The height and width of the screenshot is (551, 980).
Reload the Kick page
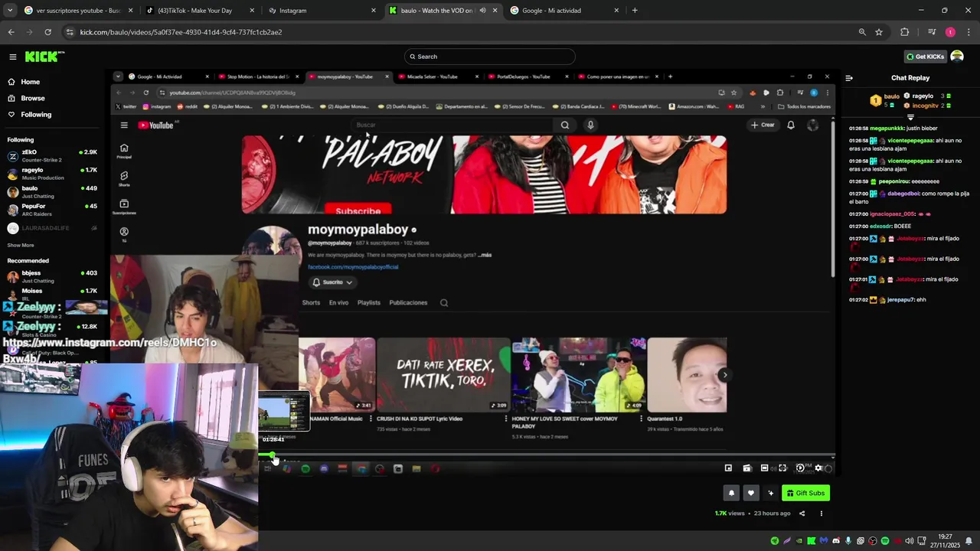[x=47, y=32]
